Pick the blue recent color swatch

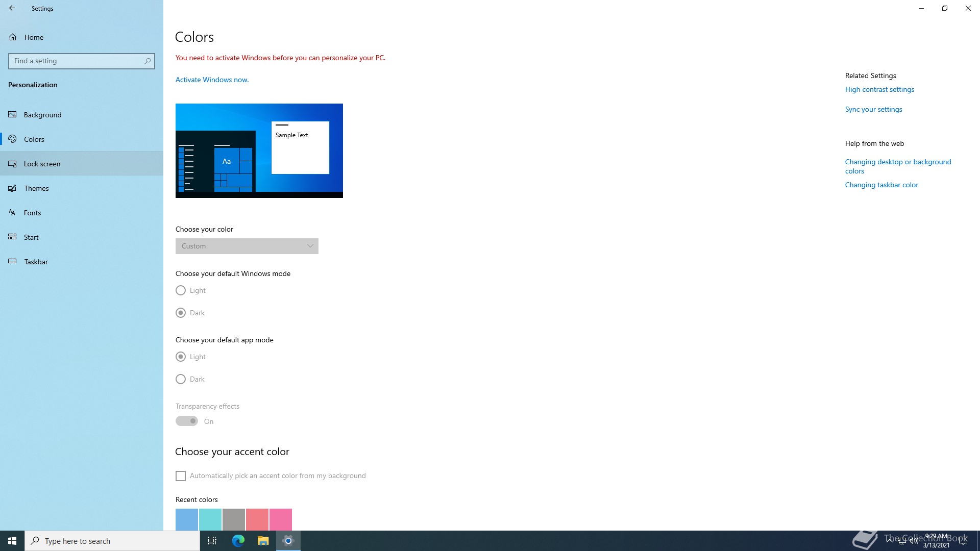[187, 519]
